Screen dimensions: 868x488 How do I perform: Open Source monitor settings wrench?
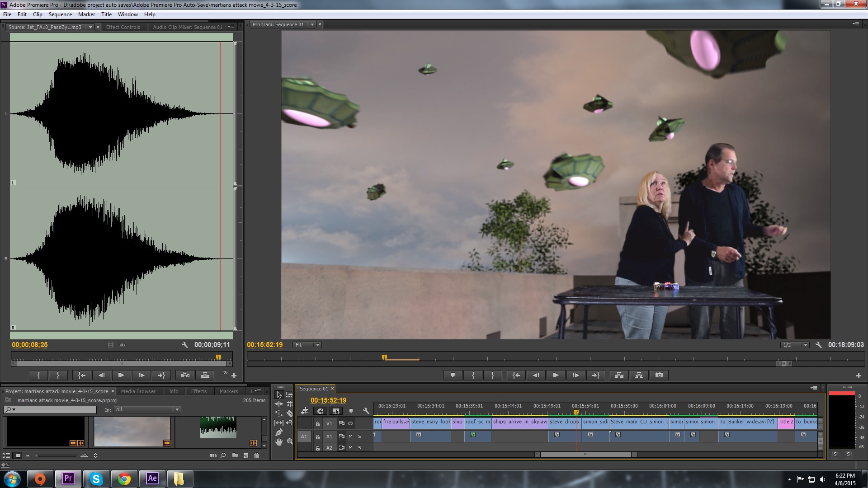tap(184, 345)
